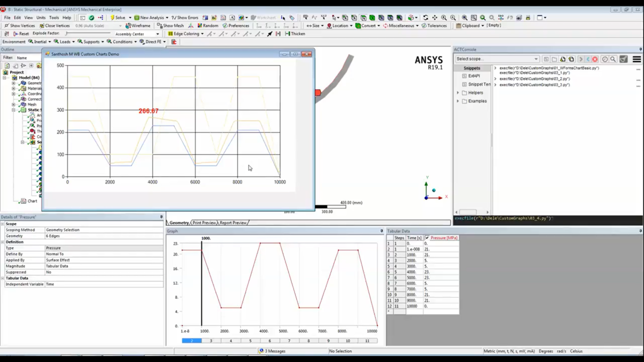Collapse the Model (B4) tree node

pyautogui.click(x=4, y=78)
